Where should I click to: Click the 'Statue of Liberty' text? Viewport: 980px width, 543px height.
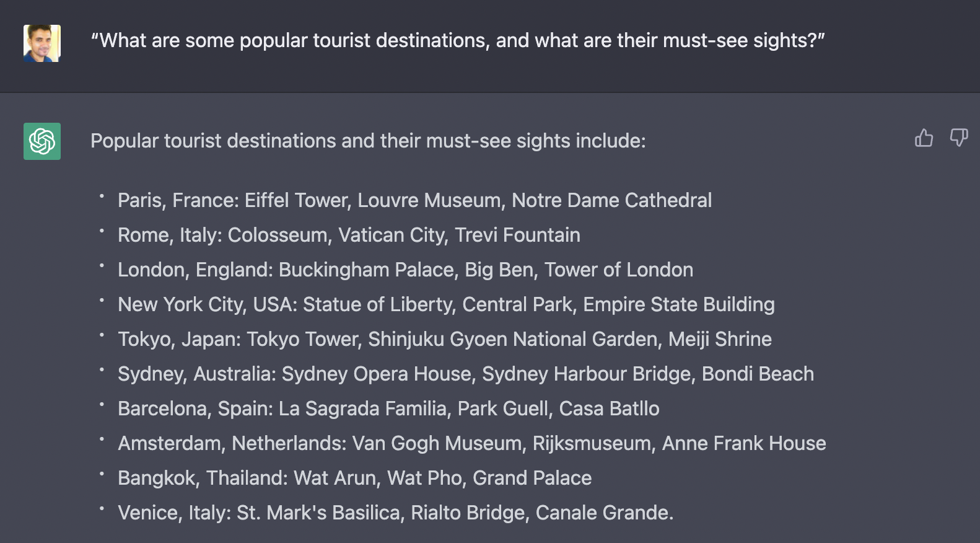(378, 305)
